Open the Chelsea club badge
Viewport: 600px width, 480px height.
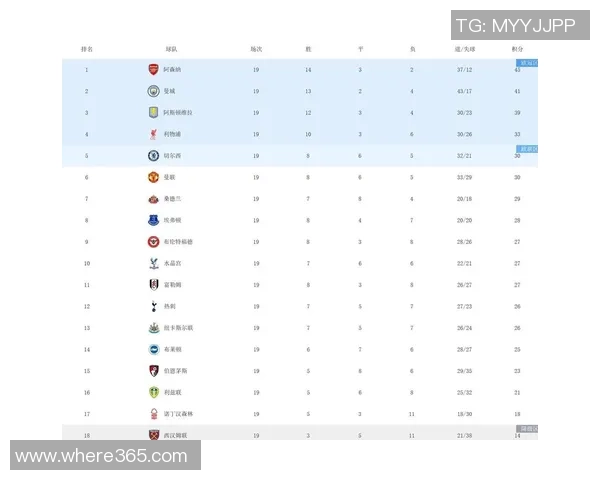[x=153, y=156]
